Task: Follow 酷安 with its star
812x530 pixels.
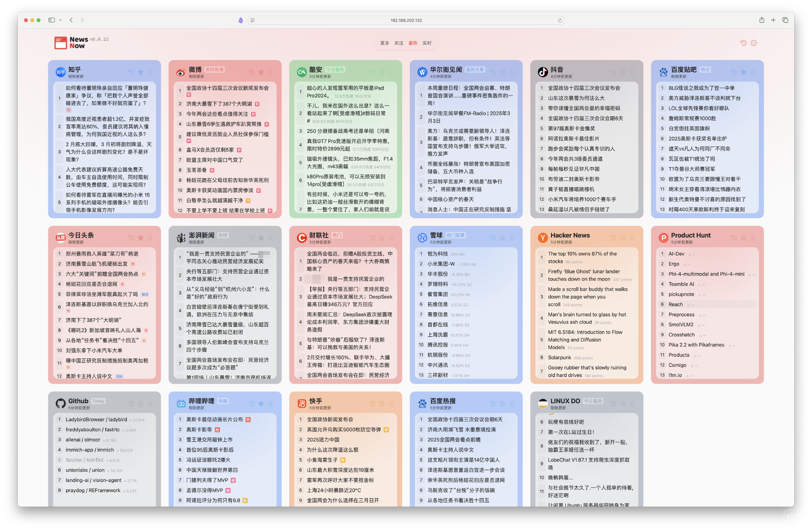Action: (x=382, y=72)
